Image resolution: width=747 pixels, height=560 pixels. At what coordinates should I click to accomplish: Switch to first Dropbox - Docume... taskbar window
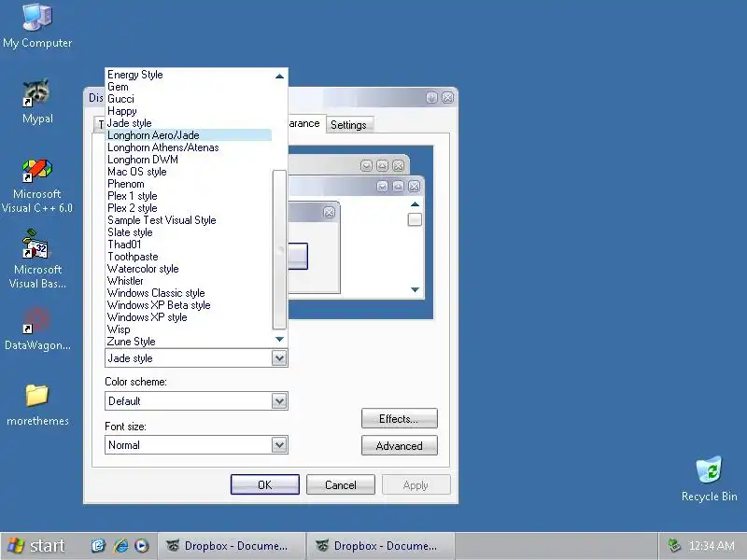click(231, 546)
